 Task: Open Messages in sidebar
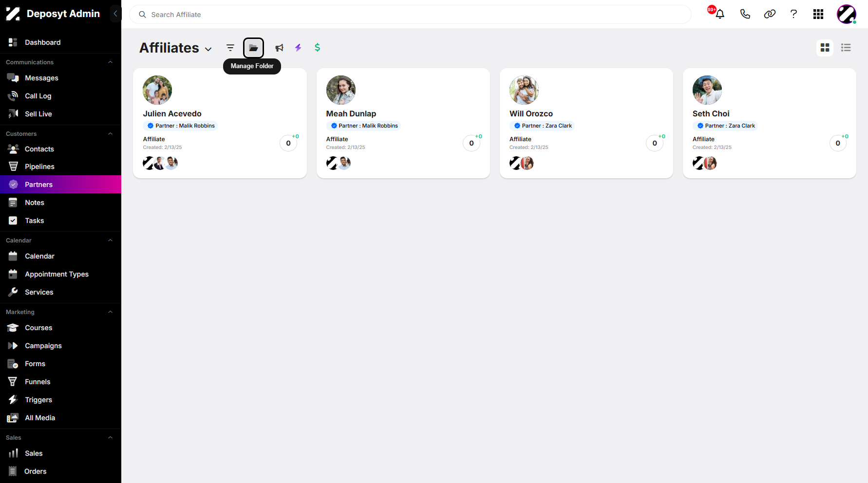(x=60, y=78)
